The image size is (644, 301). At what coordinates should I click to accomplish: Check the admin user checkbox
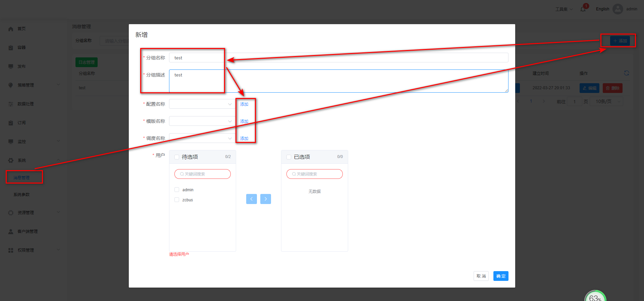click(177, 190)
